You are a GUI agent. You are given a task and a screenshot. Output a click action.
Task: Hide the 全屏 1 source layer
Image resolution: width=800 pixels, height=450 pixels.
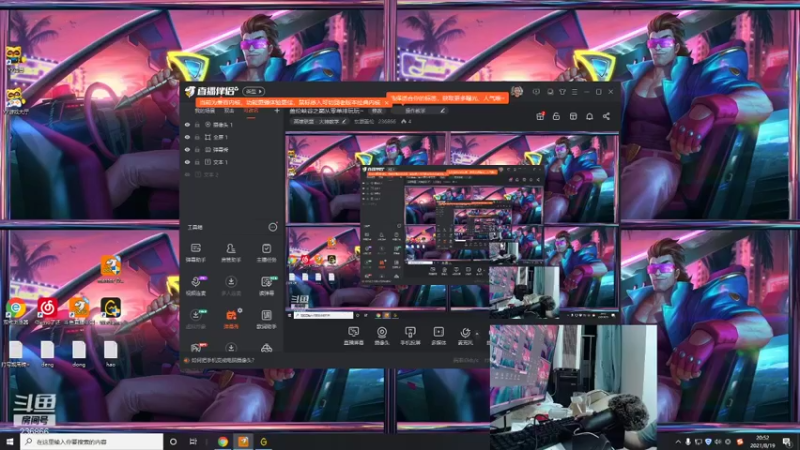187,137
